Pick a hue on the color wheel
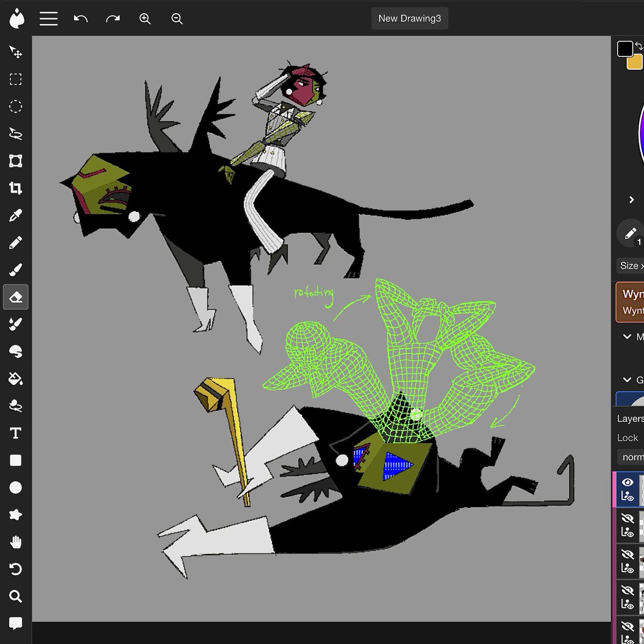This screenshot has height=644, width=644. tap(641, 134)
